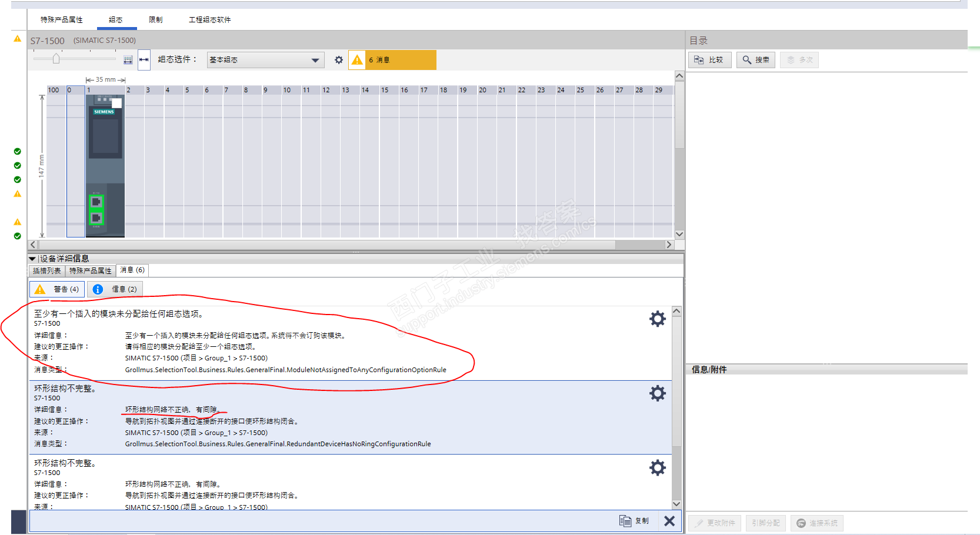Open gear for highlighted 环形结构不完整 message
This screenshot has width=980, height=535.
[658, 393]
